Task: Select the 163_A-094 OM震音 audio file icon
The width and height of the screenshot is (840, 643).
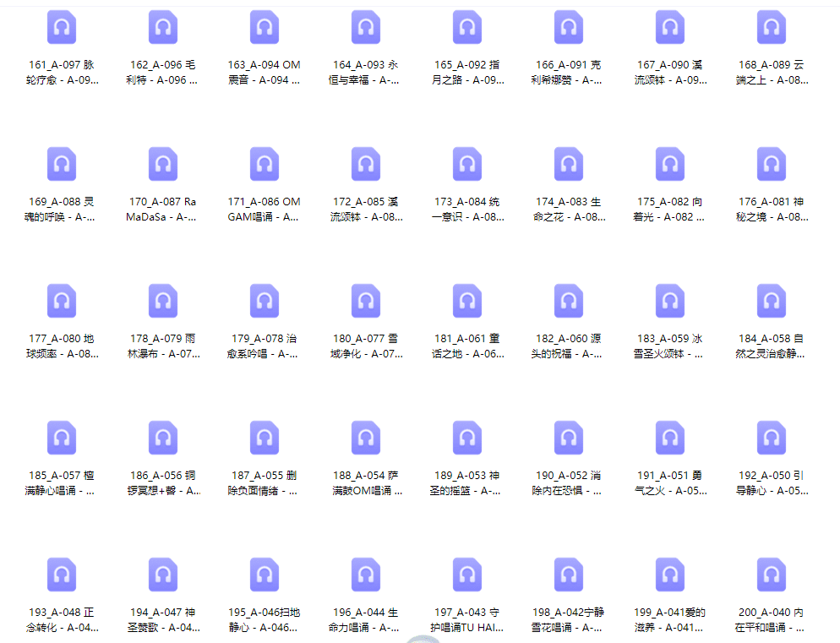Action: coord(265,28)
